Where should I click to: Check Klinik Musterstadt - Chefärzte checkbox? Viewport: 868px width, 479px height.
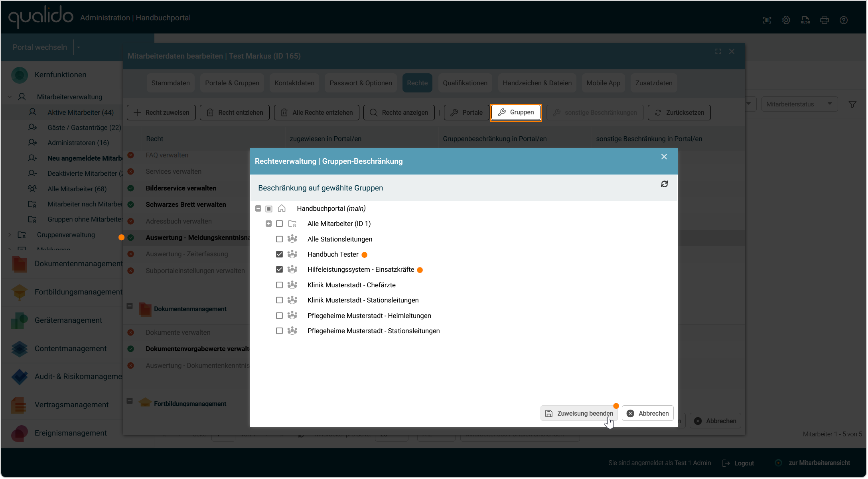279,285
